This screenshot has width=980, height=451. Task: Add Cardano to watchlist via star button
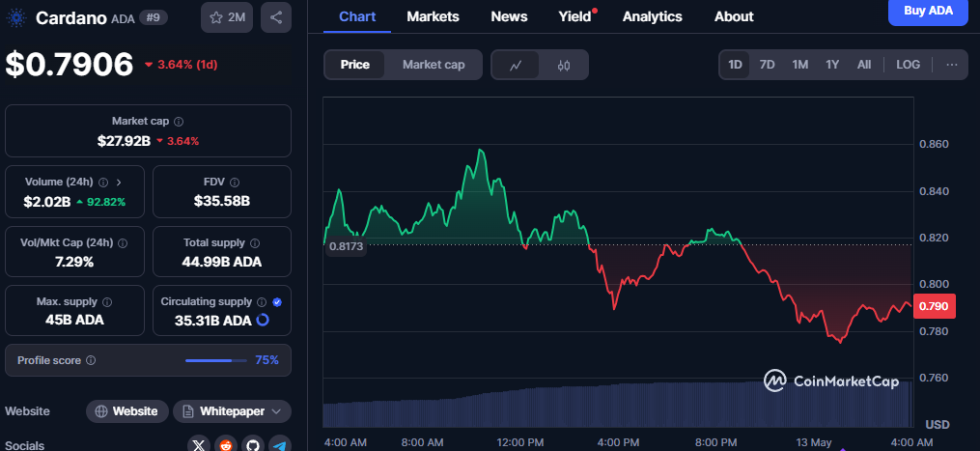click(x=227, y=17)
